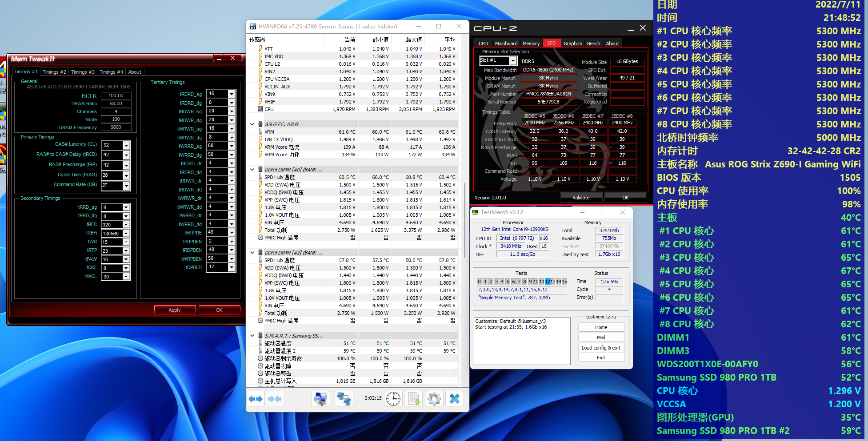The image size is (868, 441).
Task: Click clock icon beside 驱动器剩余寿命 row
Action: tap(260, 358)
